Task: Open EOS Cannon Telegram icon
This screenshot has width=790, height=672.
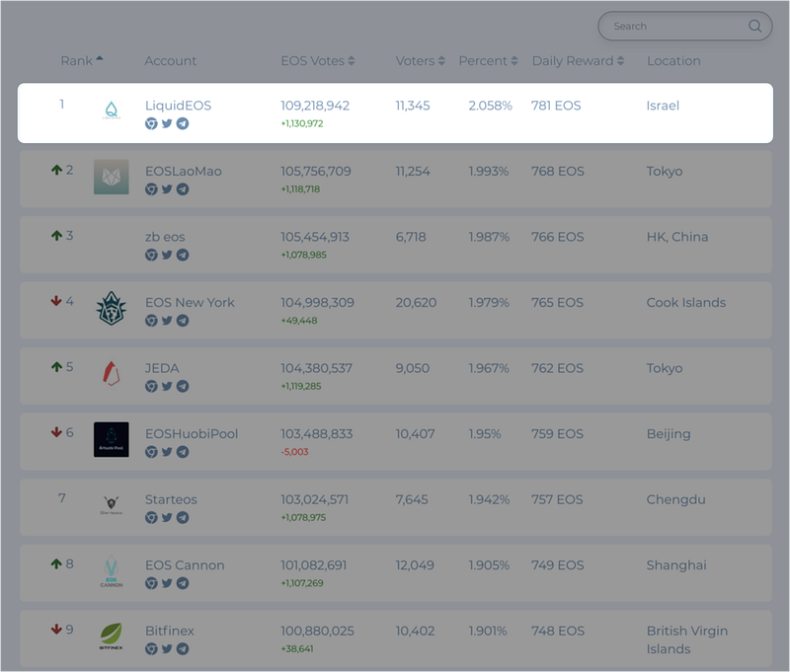Action: tap(183, 583)
